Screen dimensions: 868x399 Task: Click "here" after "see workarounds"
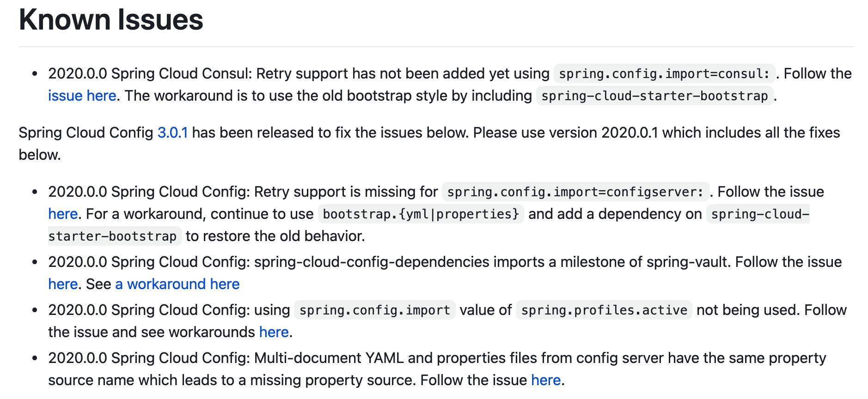coord(274,332)
